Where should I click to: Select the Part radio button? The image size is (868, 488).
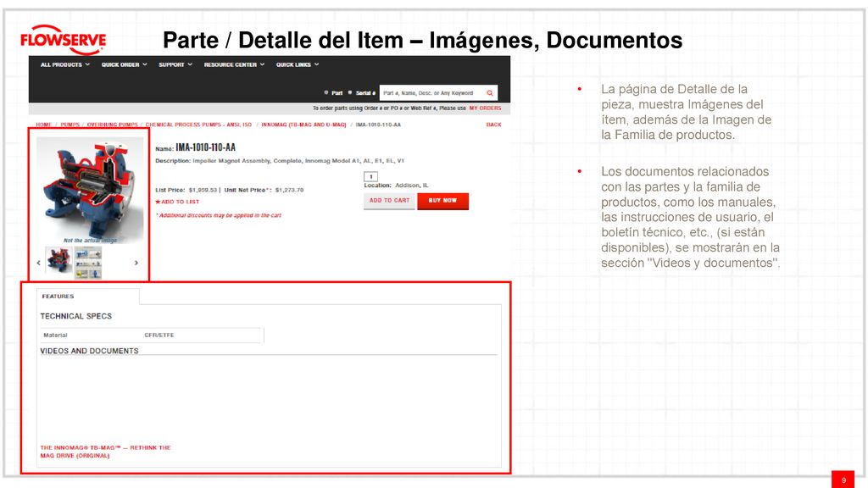pyautogui.click(x=326, y=92)
